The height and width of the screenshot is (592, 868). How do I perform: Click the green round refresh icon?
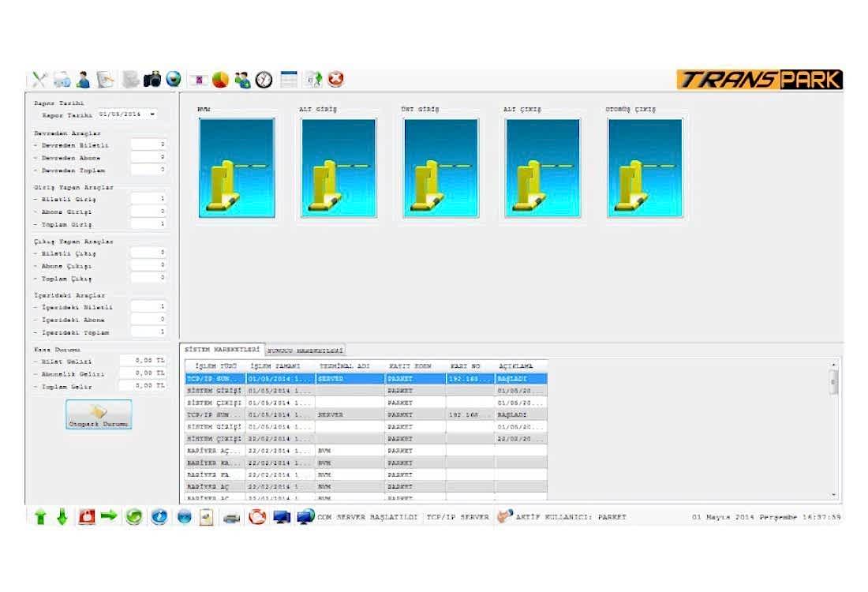coord(133,517)
